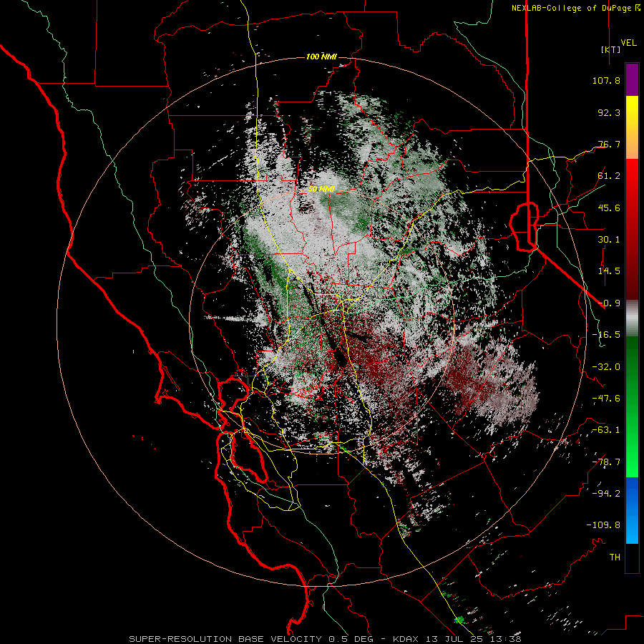Image resolution: width=644 pixels, height=644 pixels.
Task: Select the -78.7 legend value
Action: pos(606,462)
